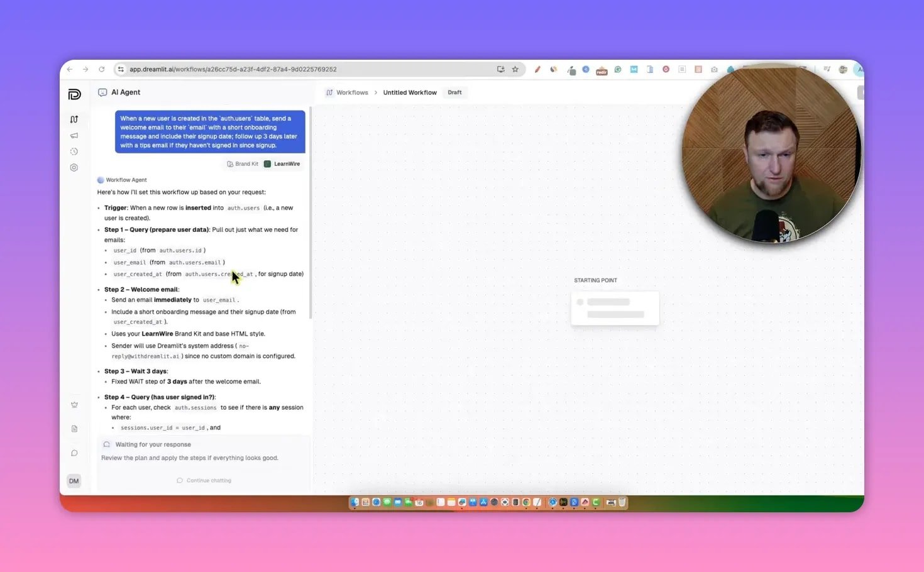Open the DM user avatar menu
The height and width of the screenshot is (572, 924).
(x=74, y=481)
